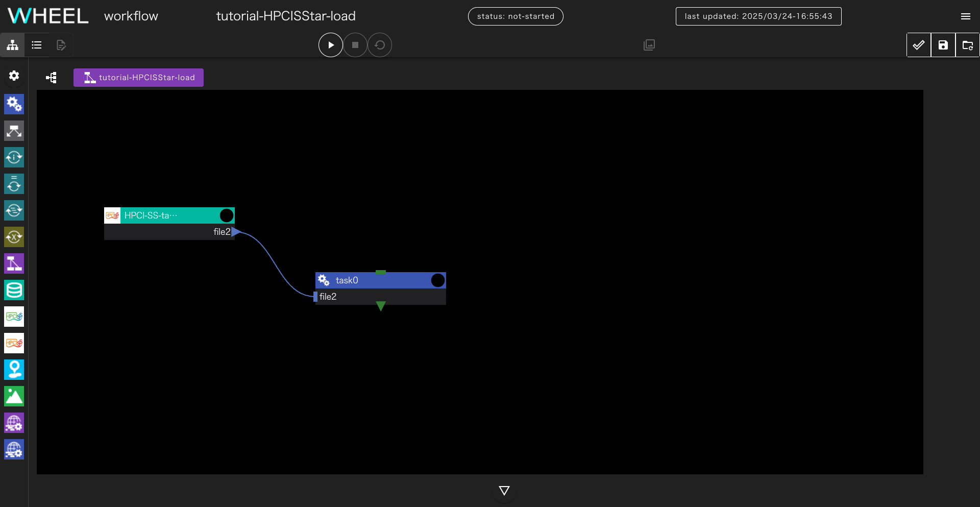Open the settings gear in the left sidebar
The image size is (980, 507).
[x=14, y=76]
